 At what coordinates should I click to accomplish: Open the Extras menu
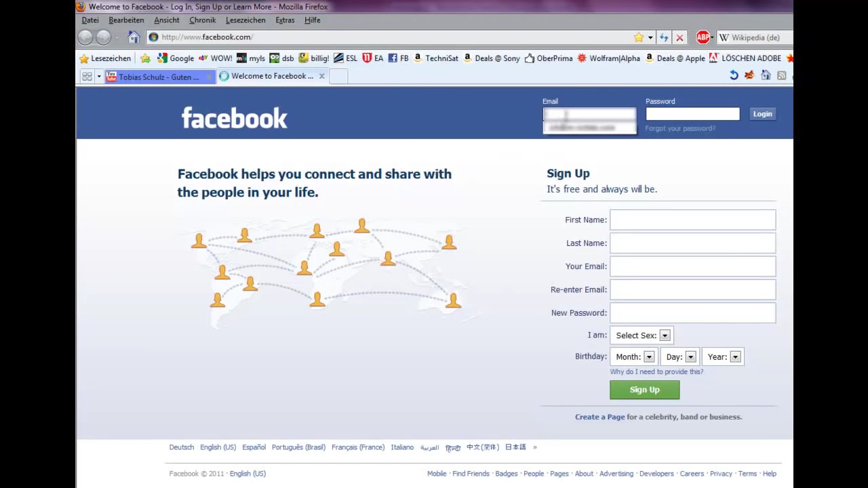tap(285, 20)
